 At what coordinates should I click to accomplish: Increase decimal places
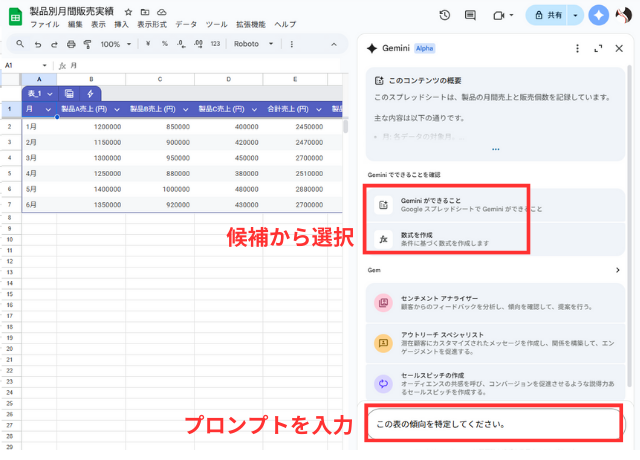tap(198, 44)
